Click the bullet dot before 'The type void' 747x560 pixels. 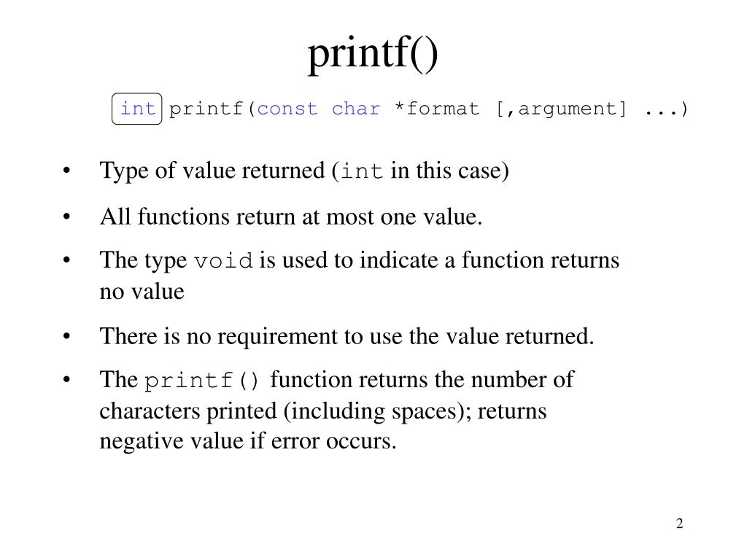pos(66,260)
